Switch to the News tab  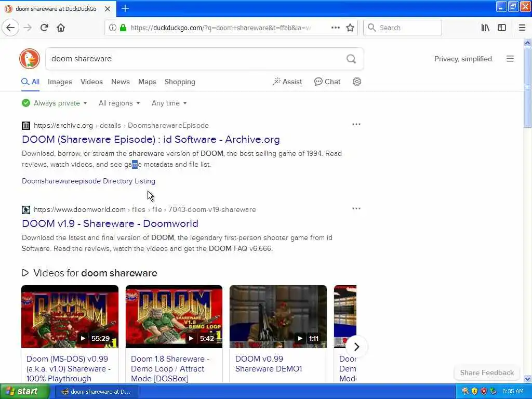pyautogui.click(x=121, y=82)
